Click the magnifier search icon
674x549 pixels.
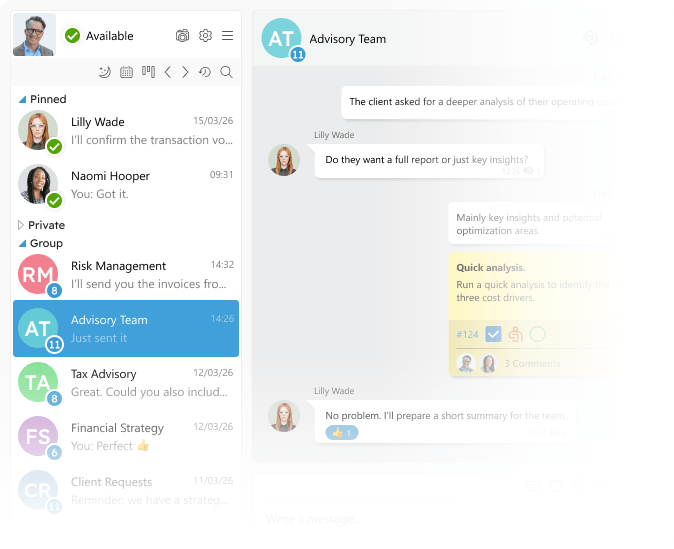tap(227, 72)
